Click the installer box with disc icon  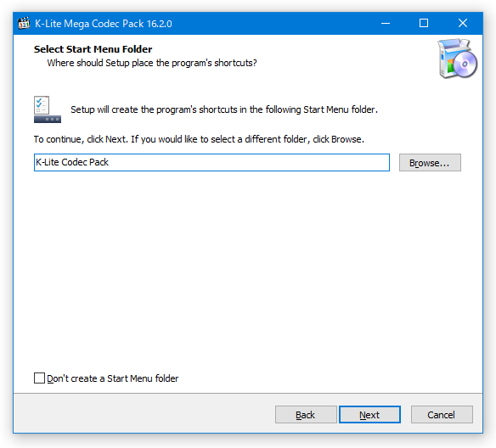pyautogui.click(x=458, y=59)
